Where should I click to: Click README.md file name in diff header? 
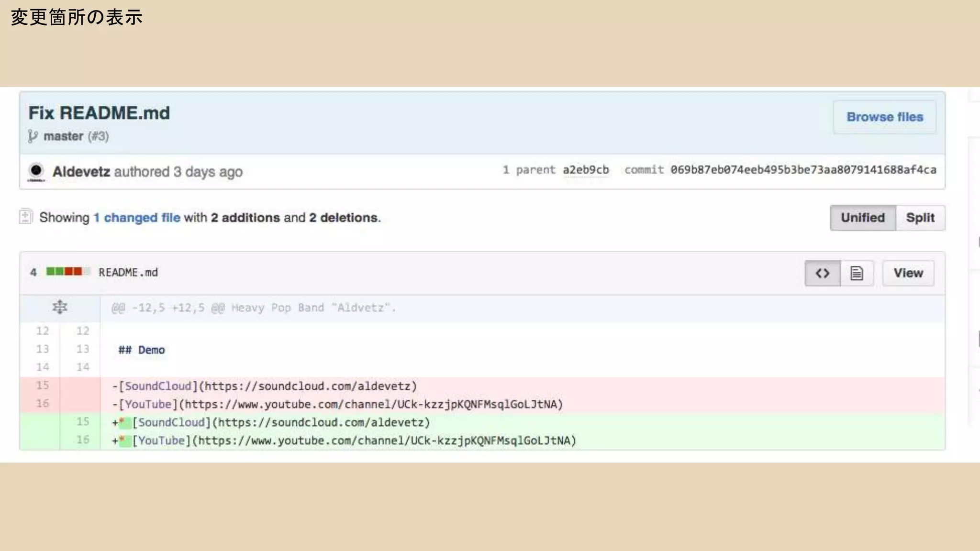click(128, 273)
